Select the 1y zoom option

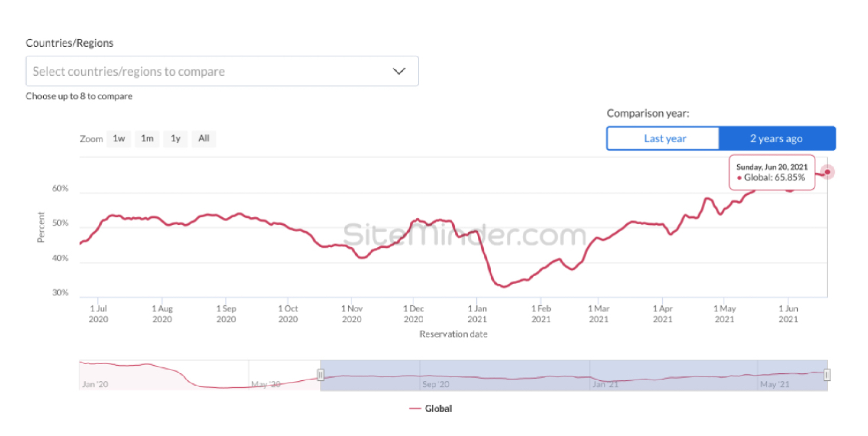tap(175, 138)
